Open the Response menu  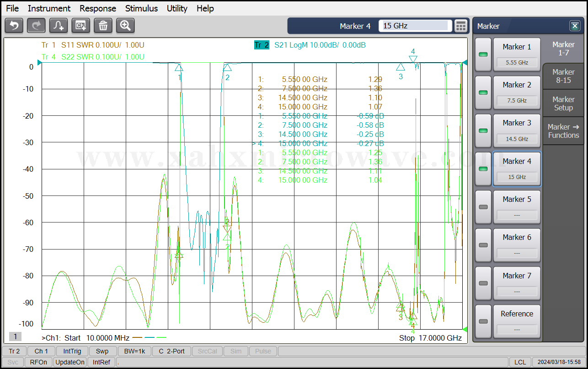pos(98,8)
